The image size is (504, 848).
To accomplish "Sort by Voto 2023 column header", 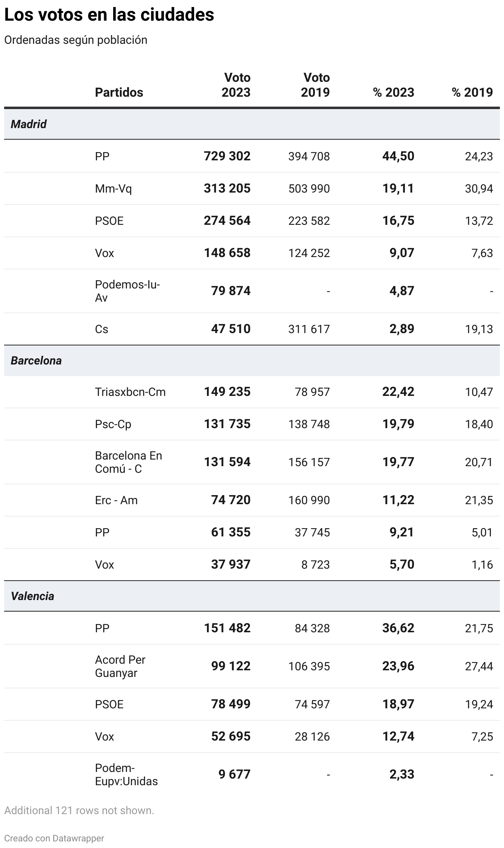I will (236, 85).
